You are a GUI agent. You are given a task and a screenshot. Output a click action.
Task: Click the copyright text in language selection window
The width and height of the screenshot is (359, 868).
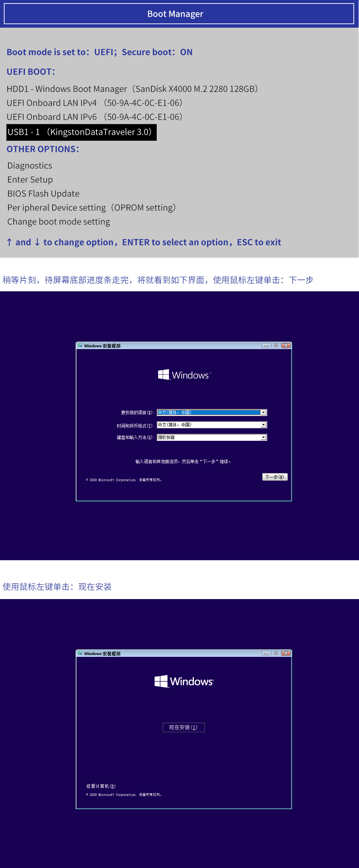coord(124,480)
